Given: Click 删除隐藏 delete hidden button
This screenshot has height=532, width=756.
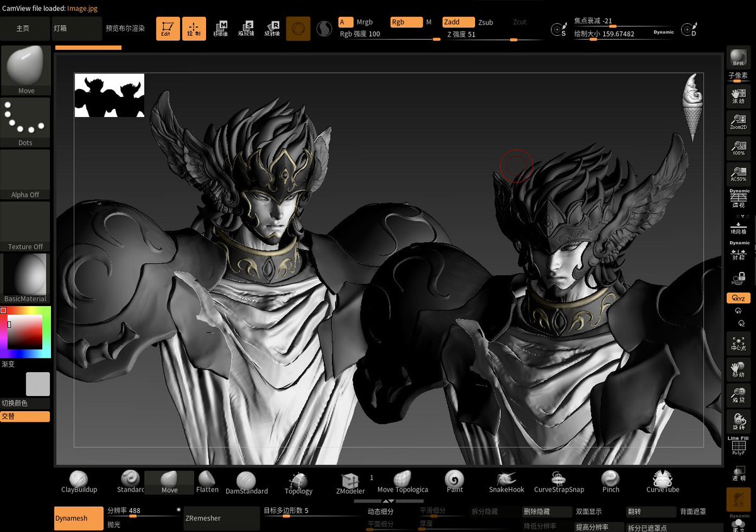Looking at the screenshot, I should [x=547, y=512].
